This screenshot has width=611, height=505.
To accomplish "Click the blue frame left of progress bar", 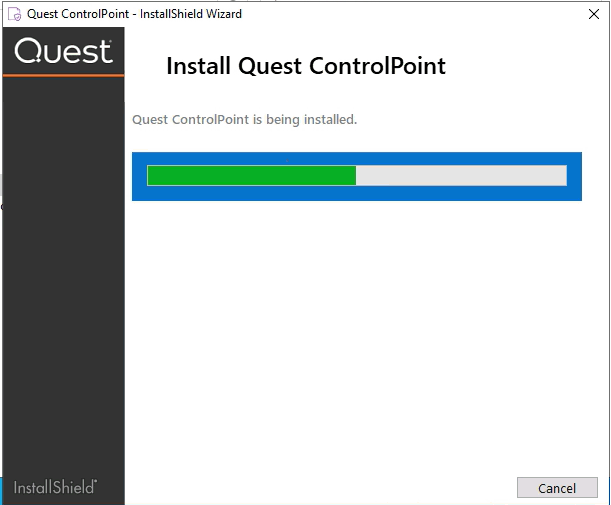I will (x=139, y=176).
